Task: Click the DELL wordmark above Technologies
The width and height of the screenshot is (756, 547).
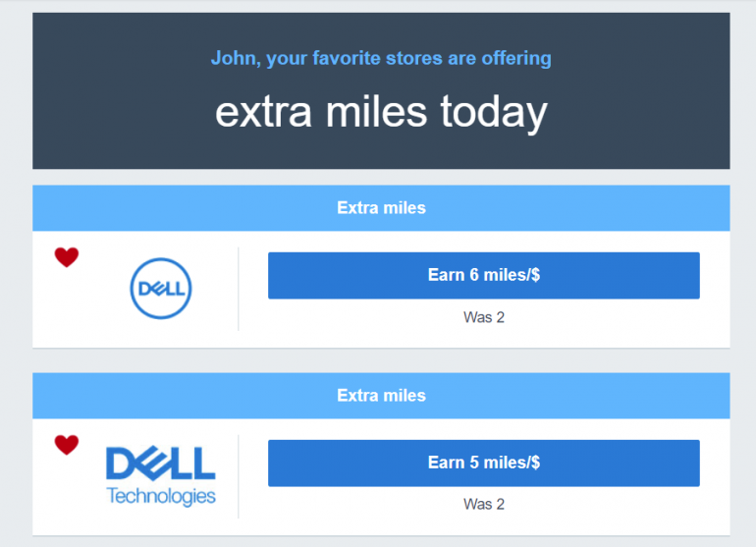Action: click(x=160, y=464)
